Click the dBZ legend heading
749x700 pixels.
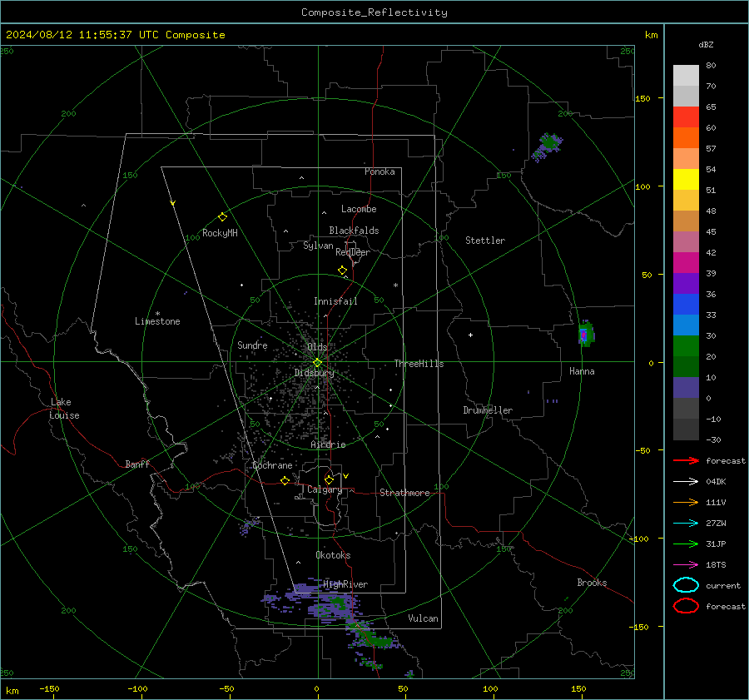click(x=706, y=44)
